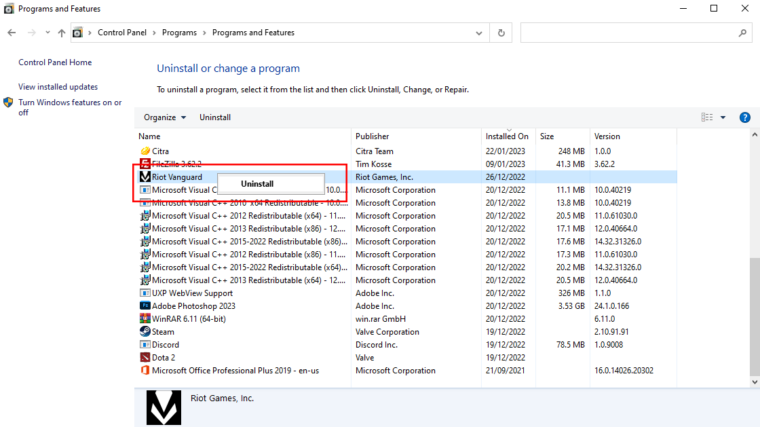
Task: Go up one folder level arrow
Action: click(61, 33)
